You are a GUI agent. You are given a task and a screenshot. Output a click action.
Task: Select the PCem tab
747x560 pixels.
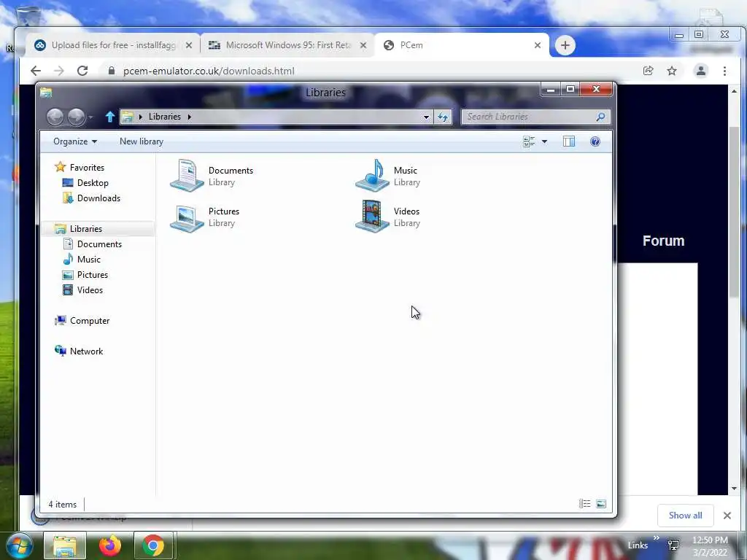(462, 45)
